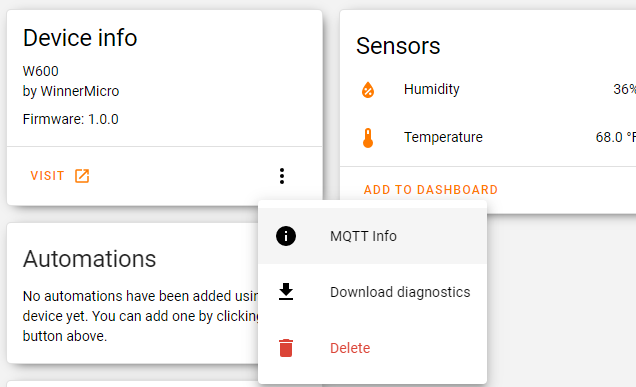Viewport: 636px width, 387px height.
Task: Click the 36% humidity value
Action: (625, 89)
